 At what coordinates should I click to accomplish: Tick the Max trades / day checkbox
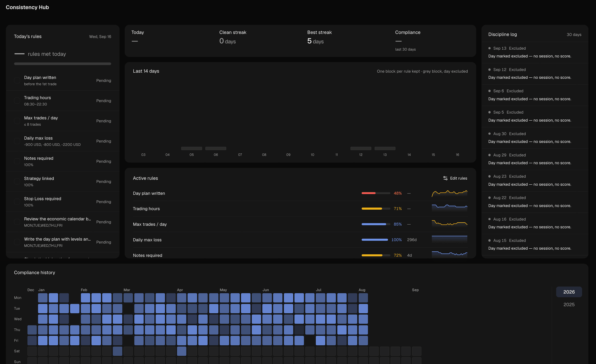tap(17, 121)
